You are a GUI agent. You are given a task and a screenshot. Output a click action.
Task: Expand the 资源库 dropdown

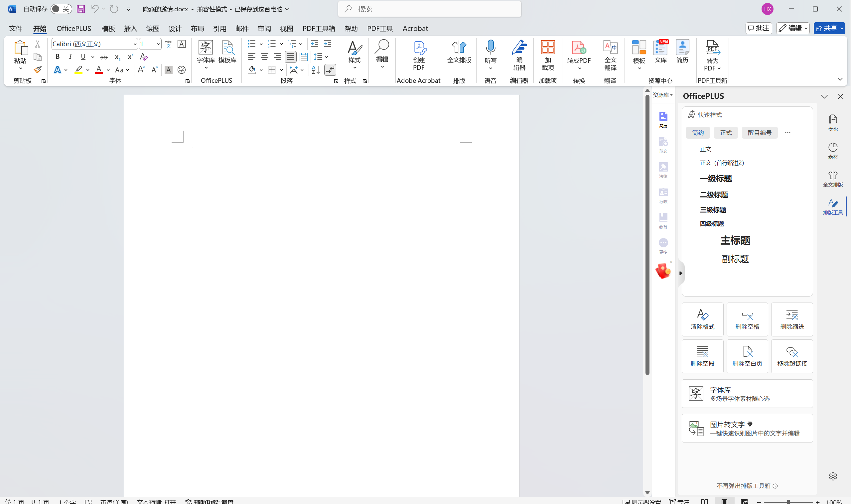click(x=662, y=95)
